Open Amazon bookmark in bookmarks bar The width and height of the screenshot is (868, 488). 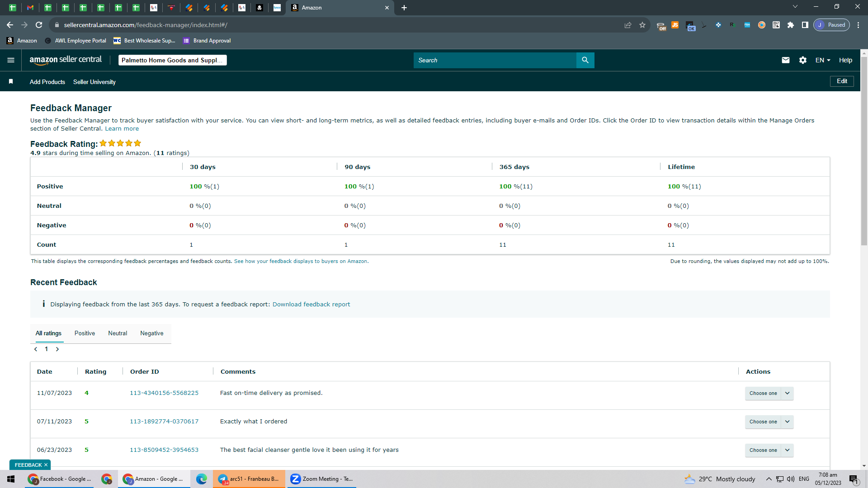coord(22,41)
